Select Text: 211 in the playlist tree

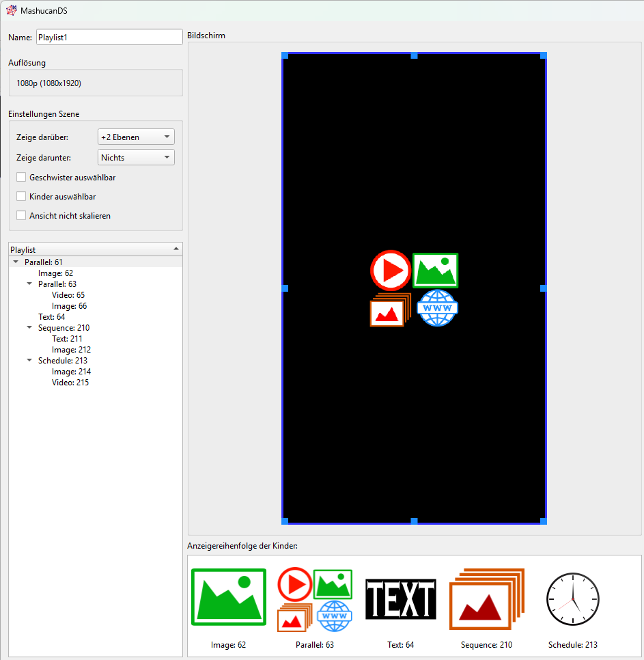coord(67,339)
